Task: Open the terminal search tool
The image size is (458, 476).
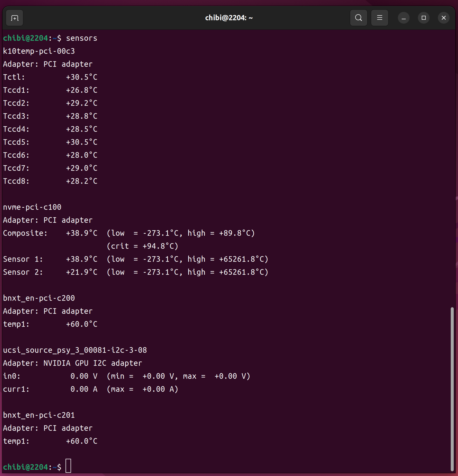Action: point(358,18)
